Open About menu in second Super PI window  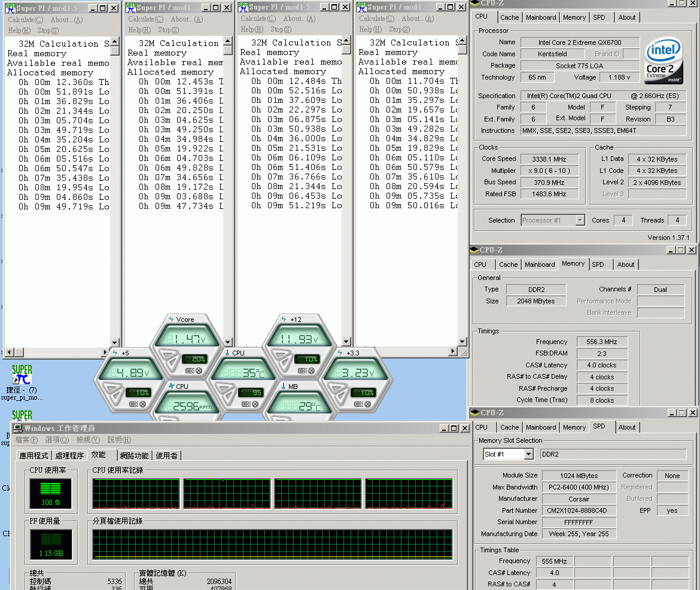187,19
